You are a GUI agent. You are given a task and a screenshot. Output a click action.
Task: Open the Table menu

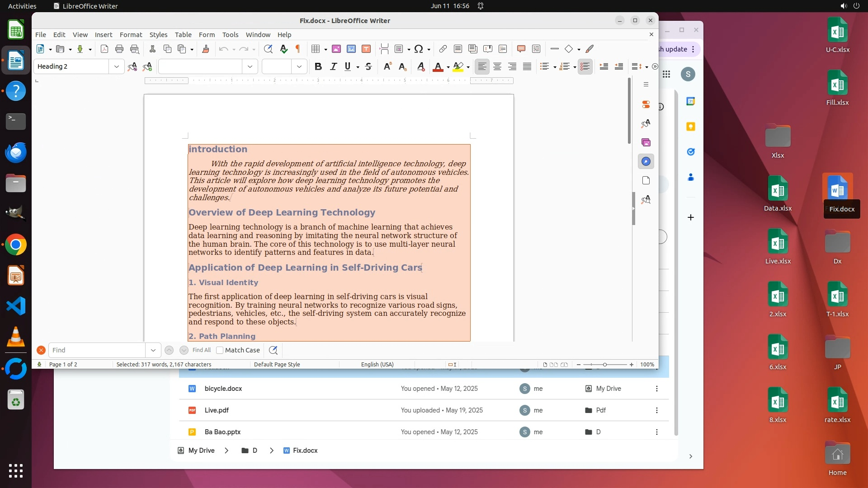(183, 34)
